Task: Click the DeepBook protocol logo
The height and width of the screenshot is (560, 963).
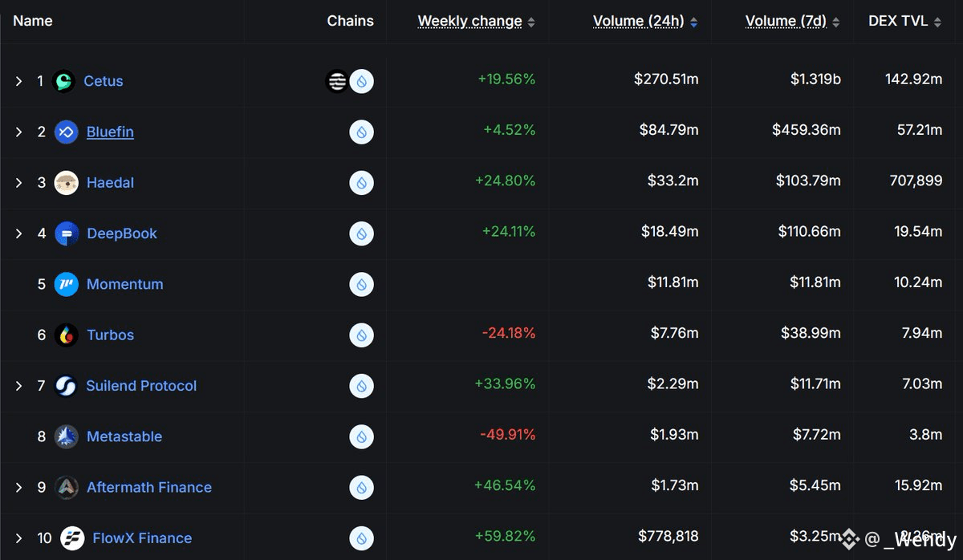Action: click(66, 233)
